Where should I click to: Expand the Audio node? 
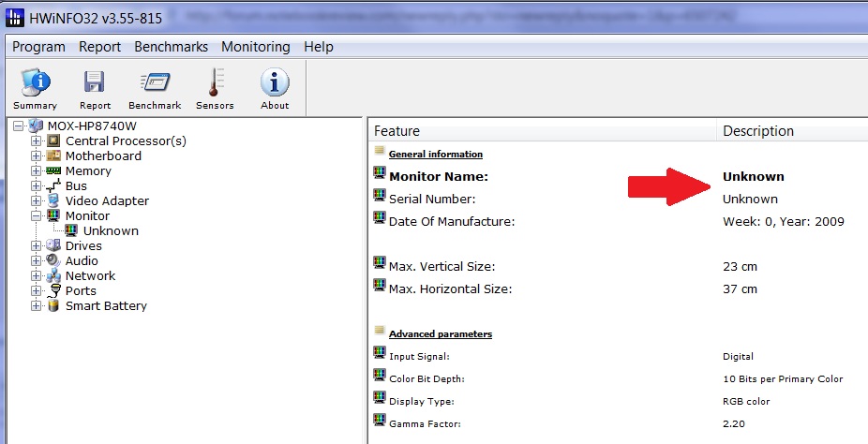[x=36, y=260]
